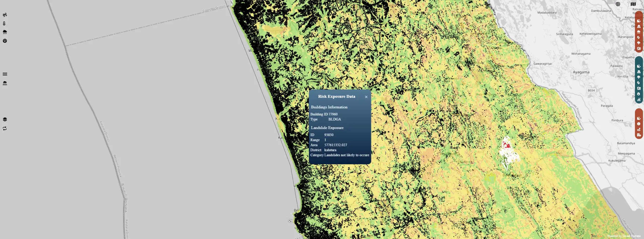
Task: Select the landslide icon in top red panel
Action: (x=639, y=21)
